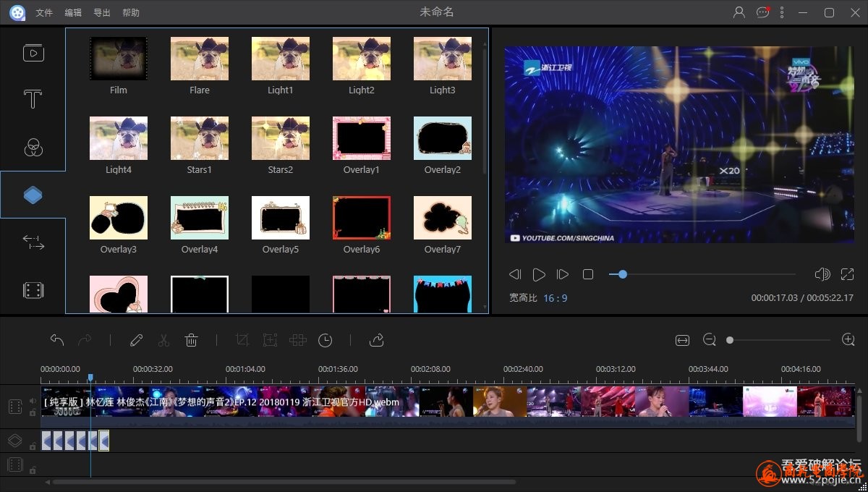868x492 pixels.
Task: Click the video track film icon
Action: coord(15,407)
